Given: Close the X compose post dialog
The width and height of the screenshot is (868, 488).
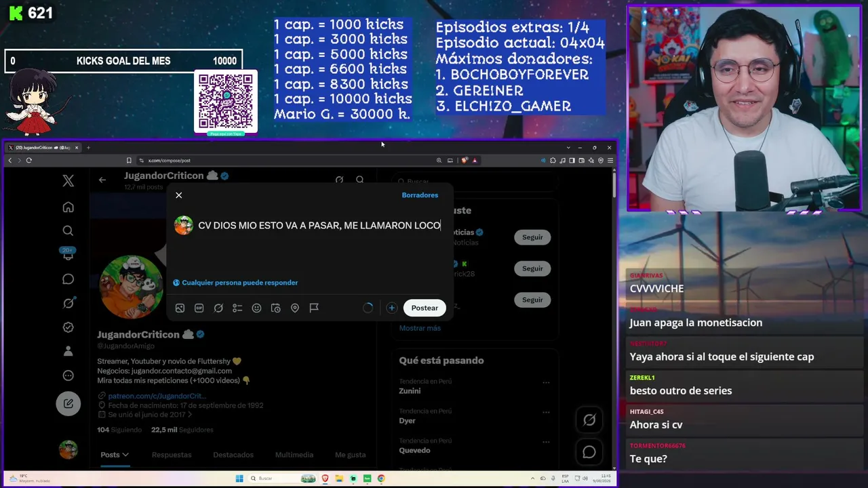Looking at the screenshot, I should [x=179, y=195].
